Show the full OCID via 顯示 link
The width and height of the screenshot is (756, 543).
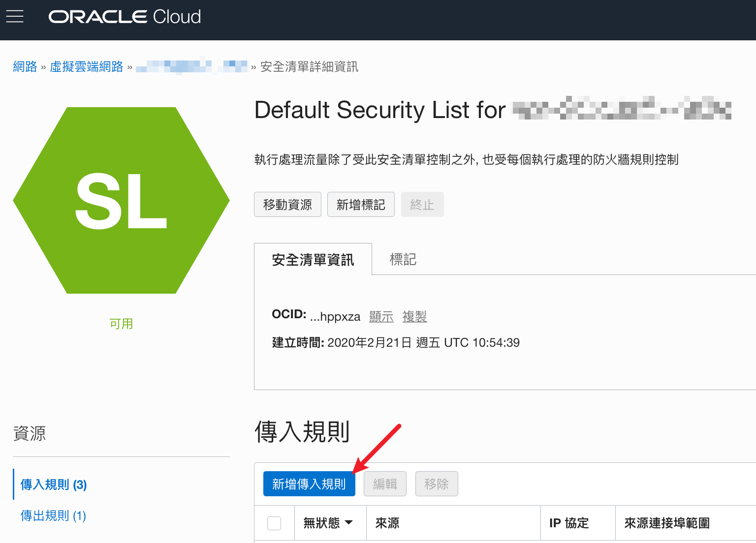pyautogui.click(x=381, y=316)
